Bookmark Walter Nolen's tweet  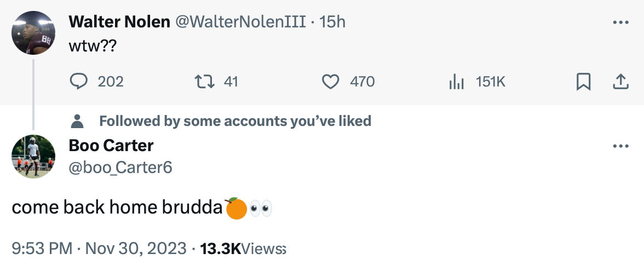(584, 82)
